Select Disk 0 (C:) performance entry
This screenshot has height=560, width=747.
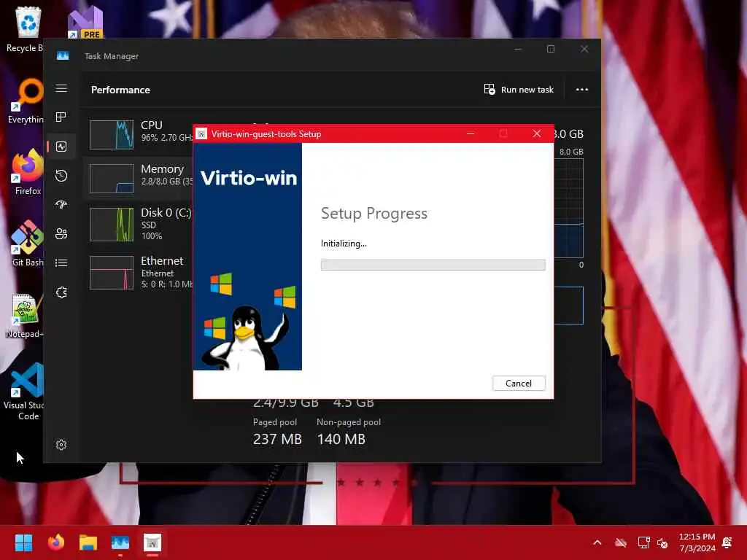pos(139,224)
